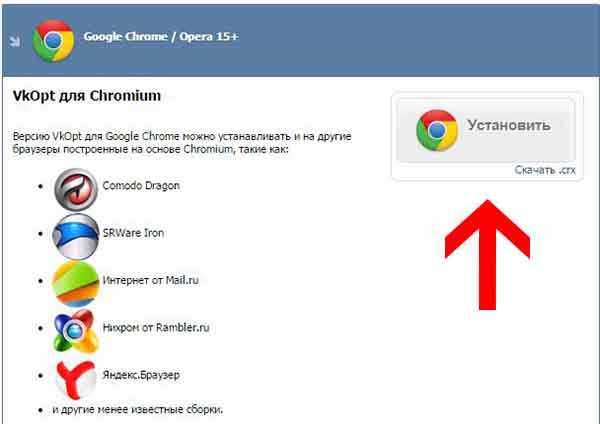
Task: Click the Chrome logo in the header bar
Action: 53,41
